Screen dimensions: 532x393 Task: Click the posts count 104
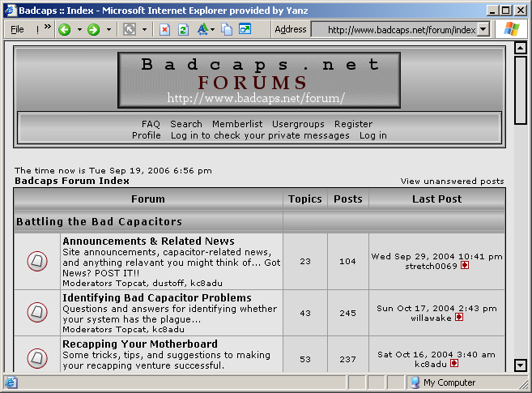tap(347, 261)
